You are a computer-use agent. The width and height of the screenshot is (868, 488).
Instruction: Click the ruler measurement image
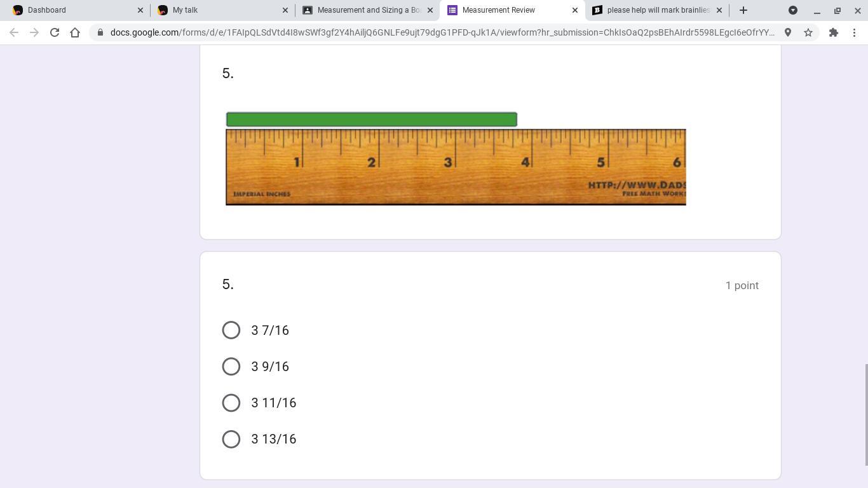(x=456, y=158)
